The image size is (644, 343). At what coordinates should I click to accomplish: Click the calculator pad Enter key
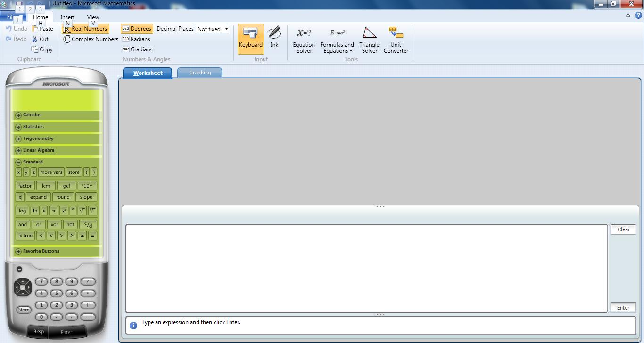[x=66, y=332]
